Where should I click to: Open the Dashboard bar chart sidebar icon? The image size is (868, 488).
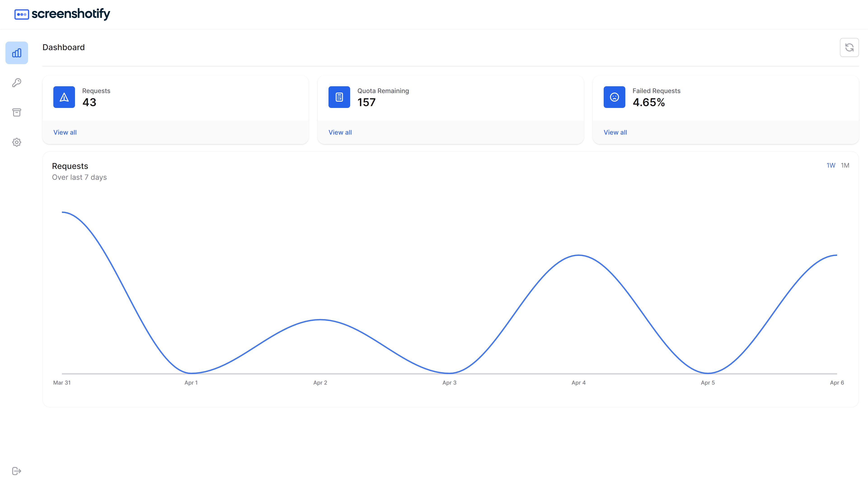[16, 53]
